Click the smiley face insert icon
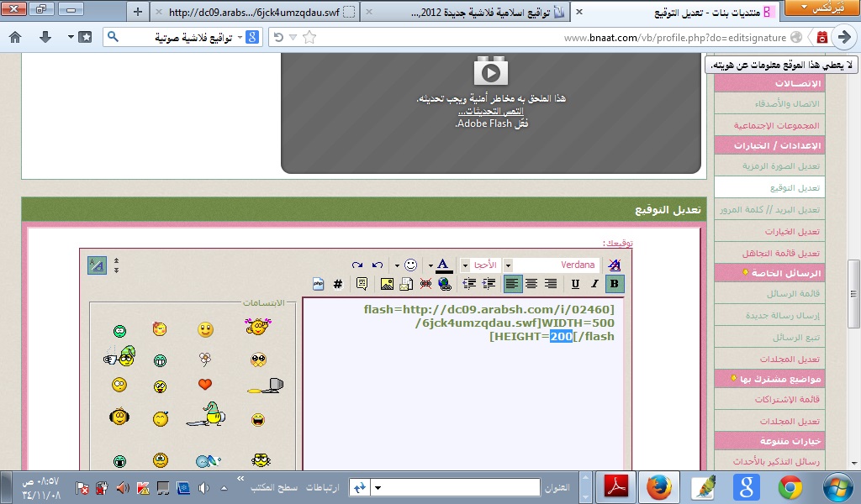This screenshot has width=861, height=504. pos(410,265)
